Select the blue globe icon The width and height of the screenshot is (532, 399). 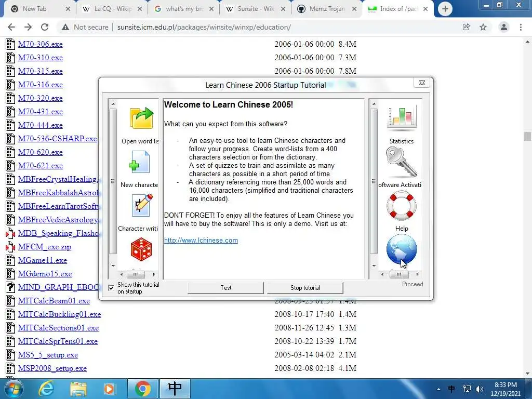(402, 250)
